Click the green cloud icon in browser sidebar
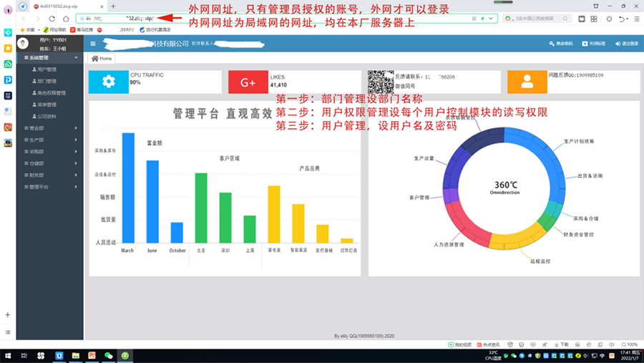The width and height of the screenshot is (644, 363). pyautogui.click(x=8, y=64)
